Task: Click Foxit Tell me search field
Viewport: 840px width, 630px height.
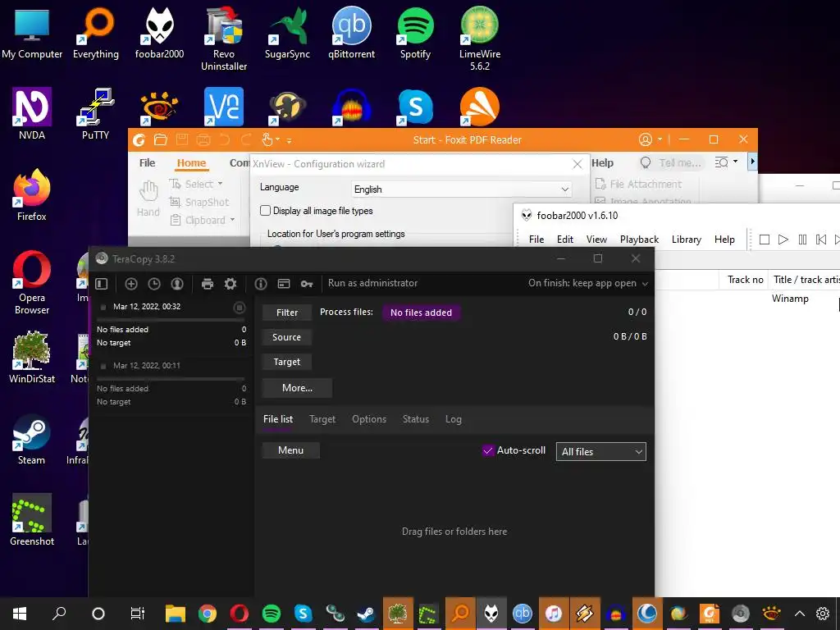Action: pyautogui.click(x=671, y=163)
